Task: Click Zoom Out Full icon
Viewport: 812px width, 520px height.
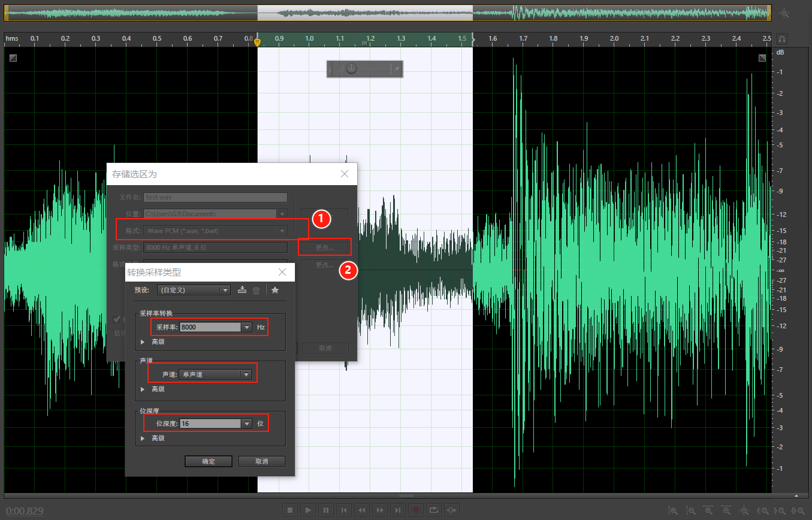Action: (x=744, y=510)
